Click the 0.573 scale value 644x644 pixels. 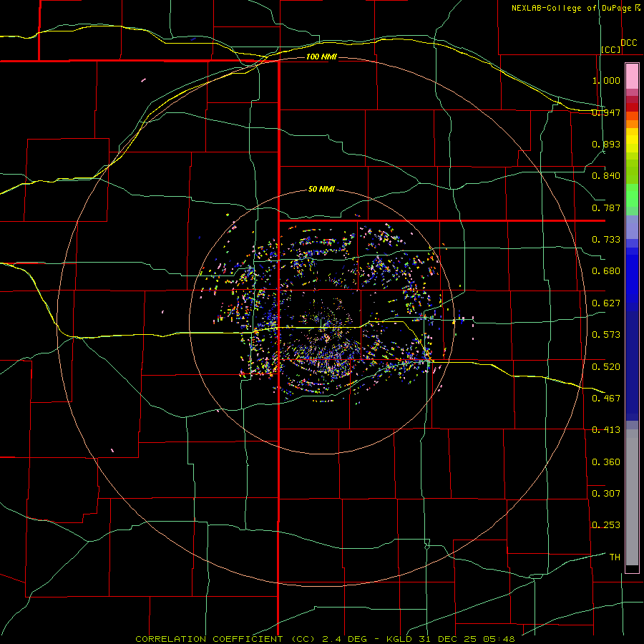click(x=606, y=335)
